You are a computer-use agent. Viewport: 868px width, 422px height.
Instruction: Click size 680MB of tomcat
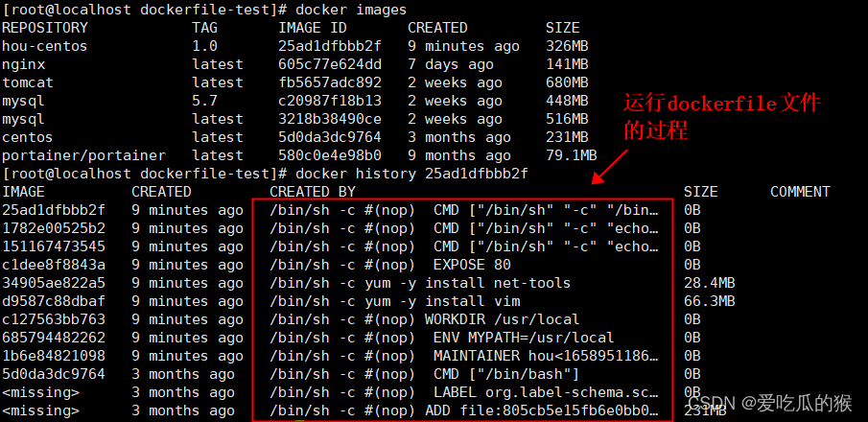coord(567,82)
